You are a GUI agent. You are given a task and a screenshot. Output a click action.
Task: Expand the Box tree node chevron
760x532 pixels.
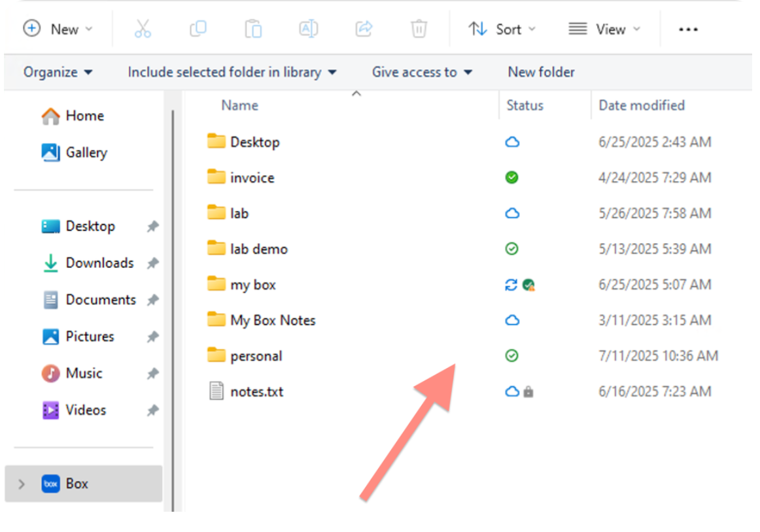click(x=22, y=484)
